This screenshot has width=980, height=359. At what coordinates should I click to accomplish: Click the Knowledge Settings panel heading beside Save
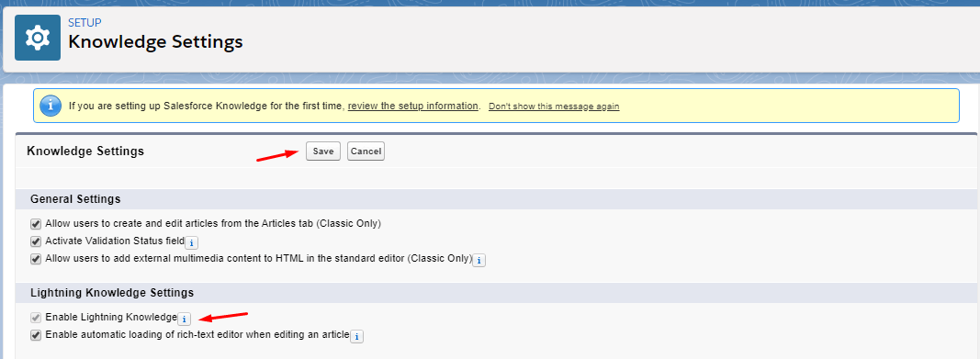[85, 151]
